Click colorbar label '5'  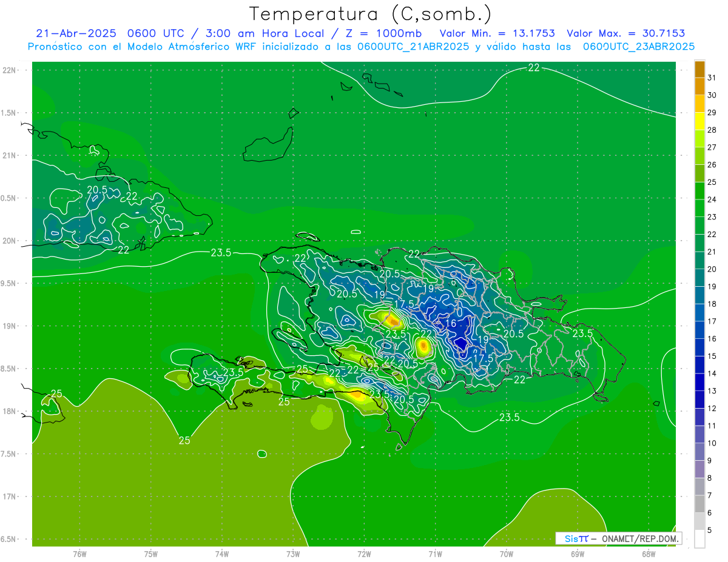[x=710, y=530]
